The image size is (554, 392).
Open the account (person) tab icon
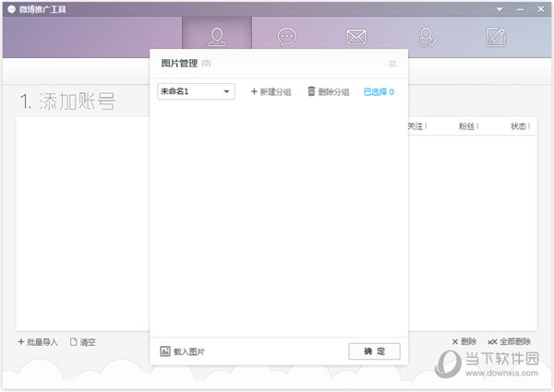(217, 37)
